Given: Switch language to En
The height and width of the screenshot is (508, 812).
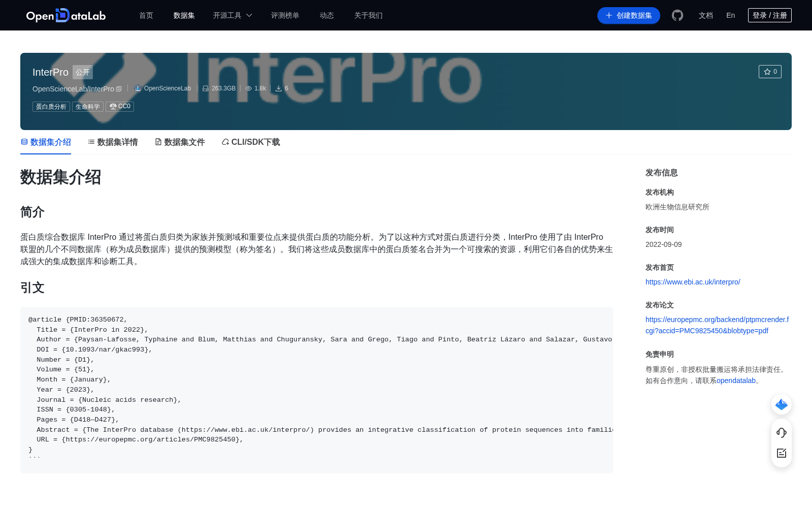Looking at the screenshot, I should pyautogui.click(x=731, y=15).
